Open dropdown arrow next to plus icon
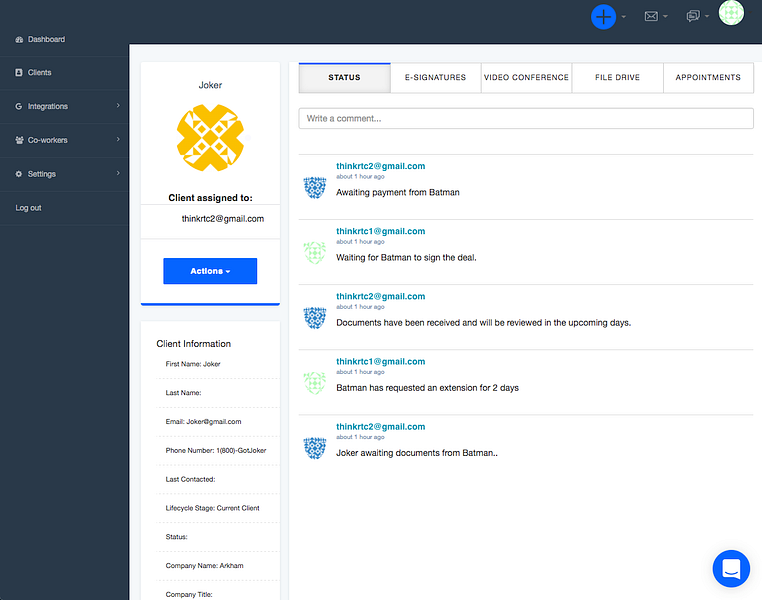762x600 pixels. [x=623, y=17]
